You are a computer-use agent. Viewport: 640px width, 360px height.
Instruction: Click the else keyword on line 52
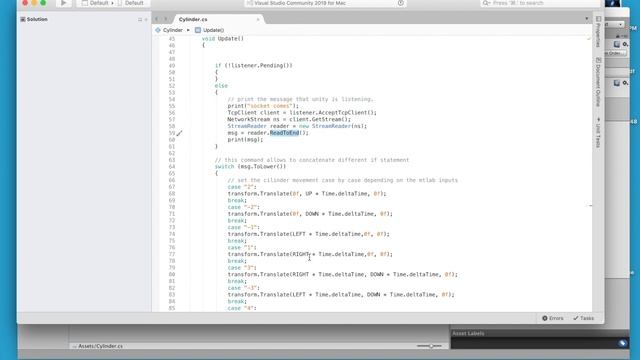tap(221, 86)
